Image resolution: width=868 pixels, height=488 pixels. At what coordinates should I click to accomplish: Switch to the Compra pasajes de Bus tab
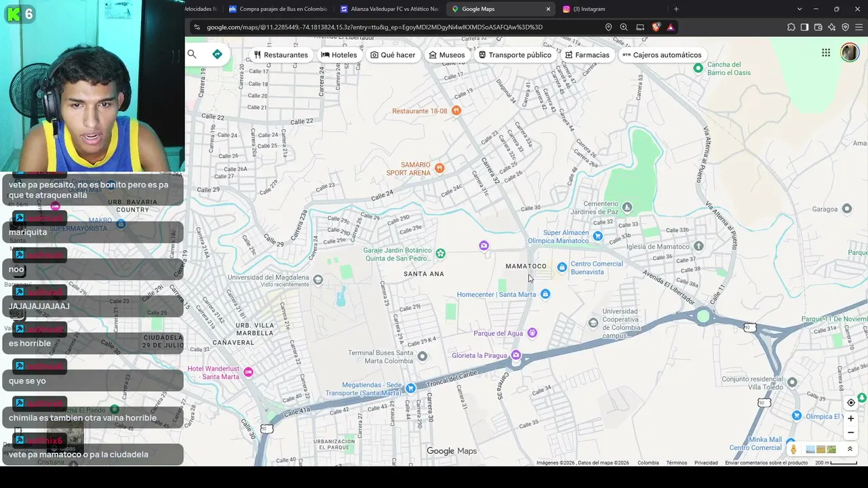click(x=278, y=9)
